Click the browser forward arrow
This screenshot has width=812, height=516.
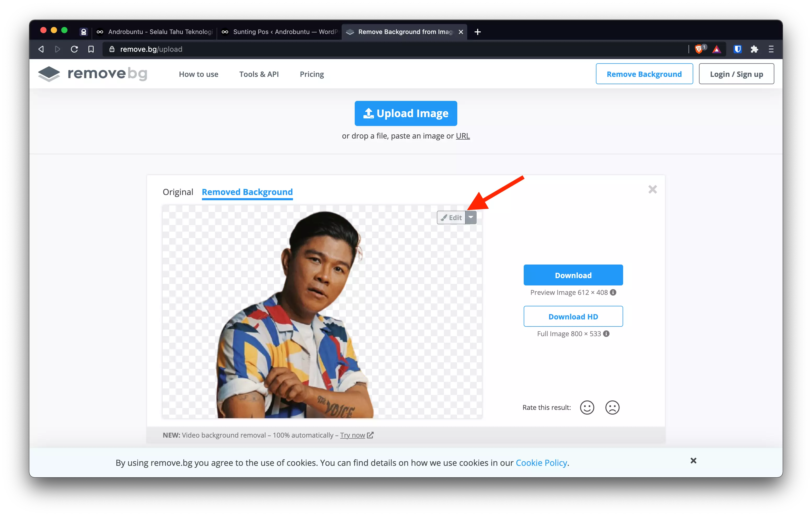[x=58, y=49]
